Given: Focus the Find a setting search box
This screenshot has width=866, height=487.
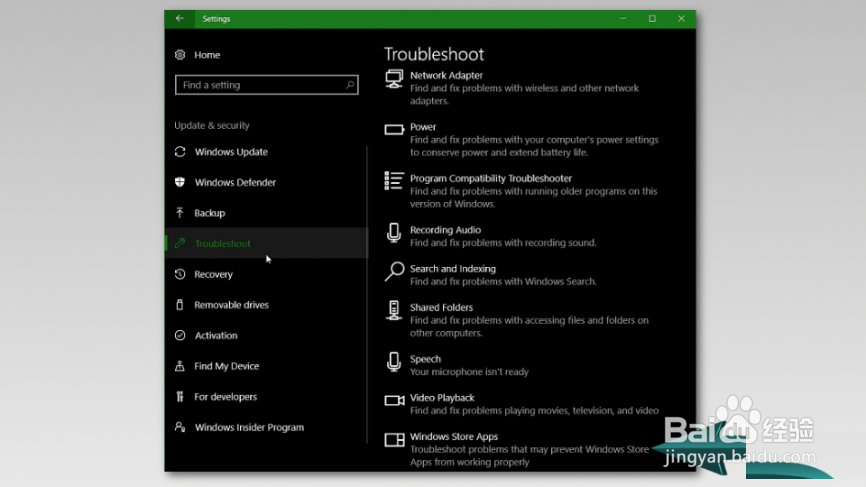Looking at the screenshot, I should point(267,85).
